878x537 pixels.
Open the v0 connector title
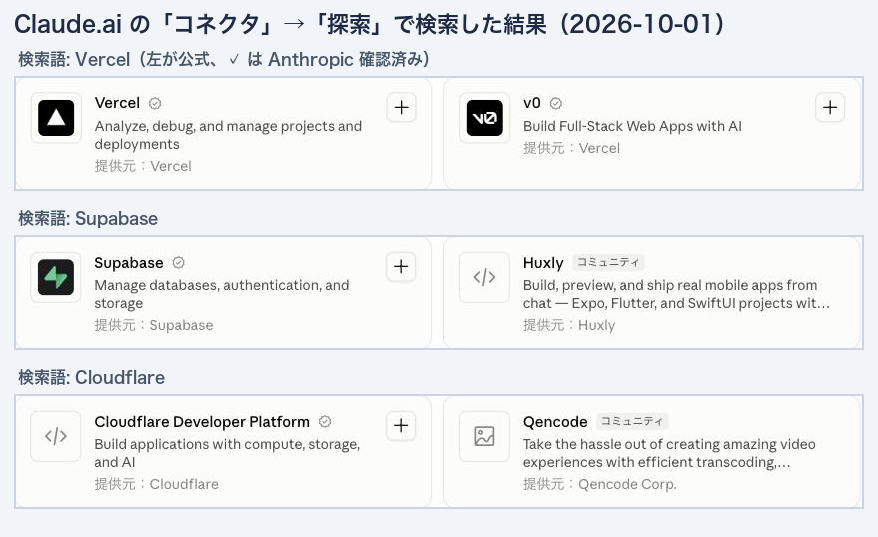tap(532, 103)
